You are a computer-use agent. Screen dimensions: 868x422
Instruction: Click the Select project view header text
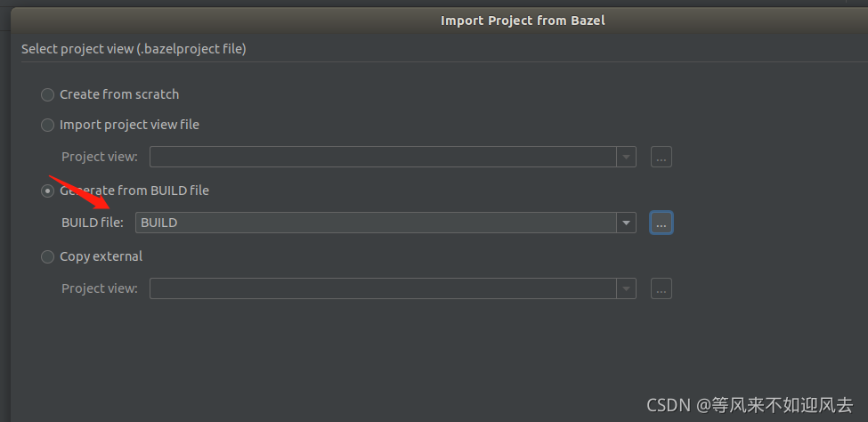134,49
